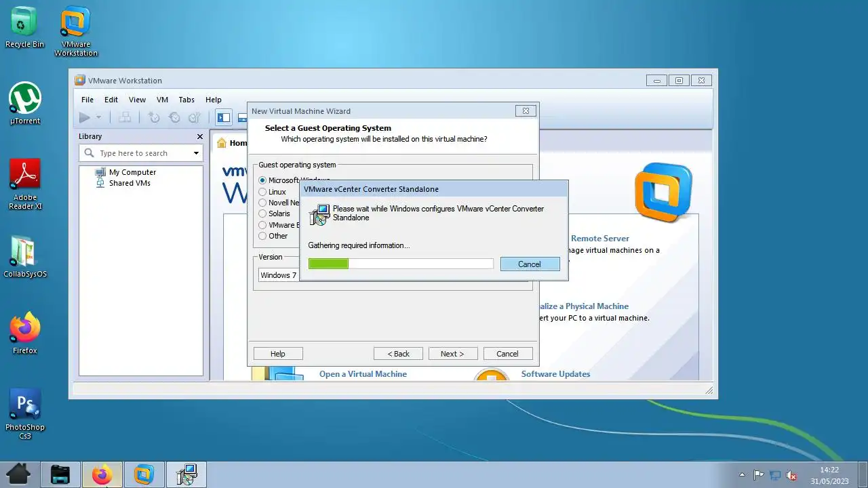
Task: Close the Library panel with X
Action: pos(199,136)
